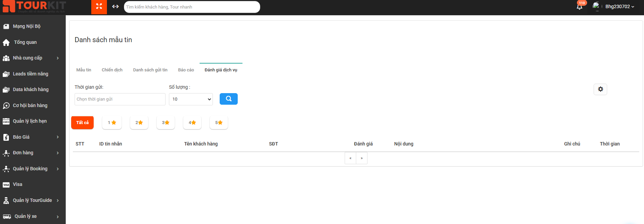The width and height of the screenshot is (644, 224).
Task: Click the Quản lý TourGuide icon
Action: point(6,201)
